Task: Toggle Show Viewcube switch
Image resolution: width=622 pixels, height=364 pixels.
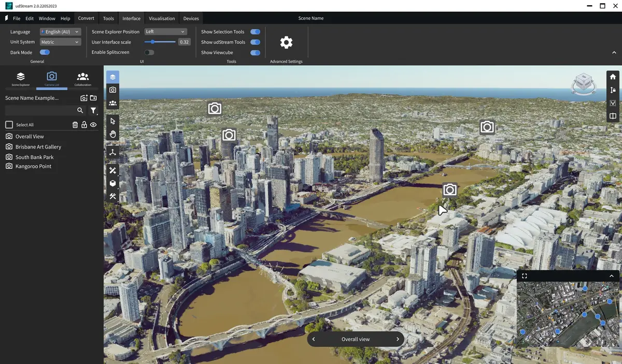Action: click(x=255, y=52)
